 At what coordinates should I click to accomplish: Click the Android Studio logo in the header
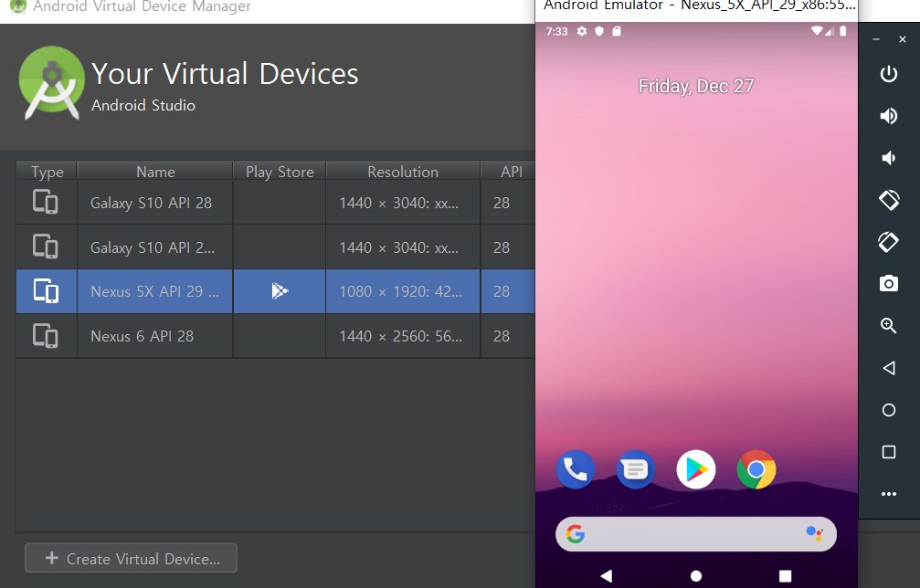[52, 83]
